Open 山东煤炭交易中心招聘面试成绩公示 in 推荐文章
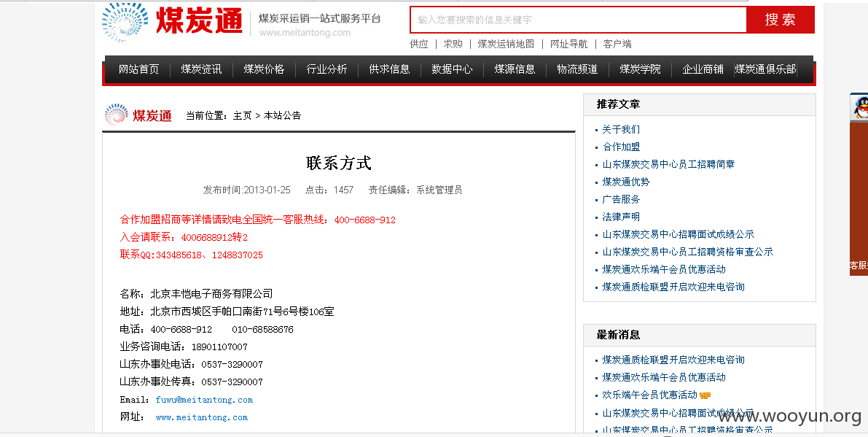868x437 pixels. (678, 234)
